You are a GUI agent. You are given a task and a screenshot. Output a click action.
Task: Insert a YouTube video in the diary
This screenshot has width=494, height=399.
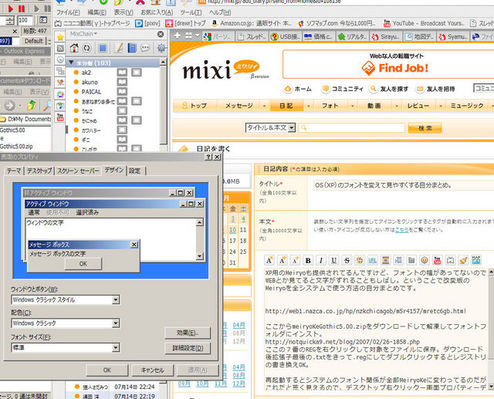(437, 260)
